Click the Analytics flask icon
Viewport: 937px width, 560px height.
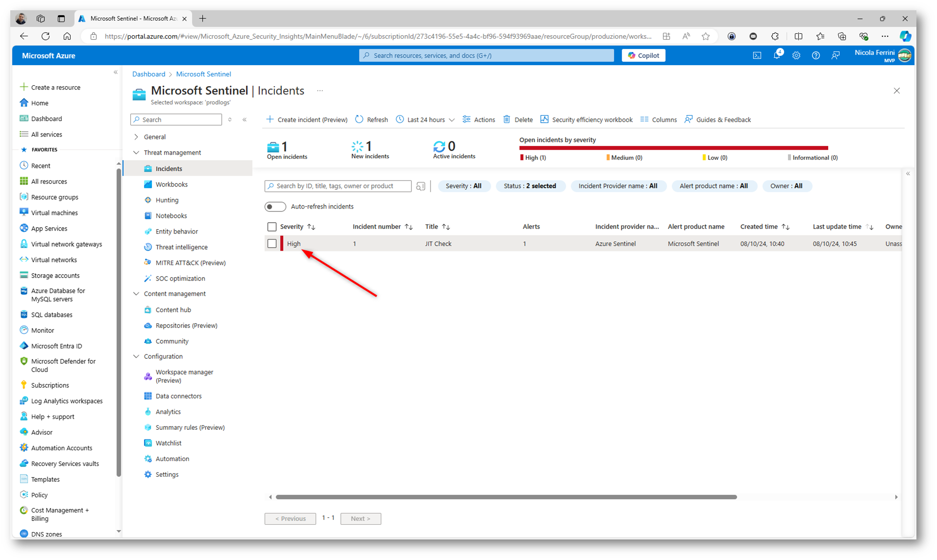tap(148, 411)
